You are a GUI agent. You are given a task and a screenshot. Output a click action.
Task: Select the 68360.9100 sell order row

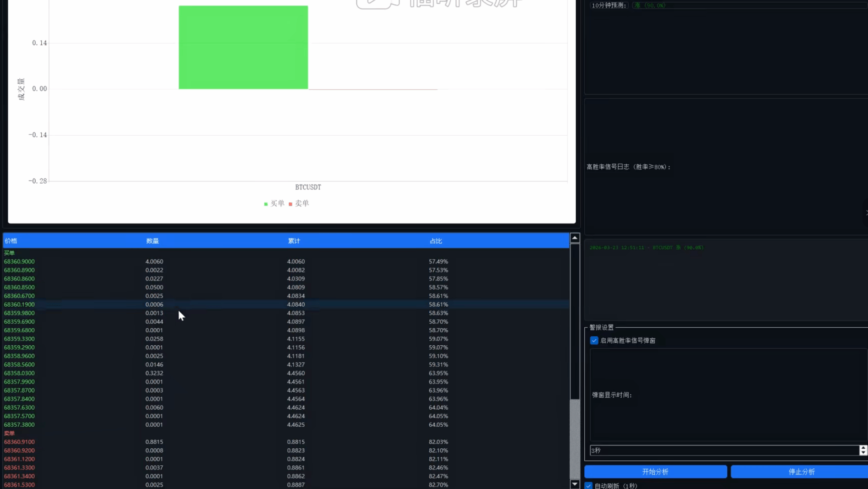[x=19, y=442]
